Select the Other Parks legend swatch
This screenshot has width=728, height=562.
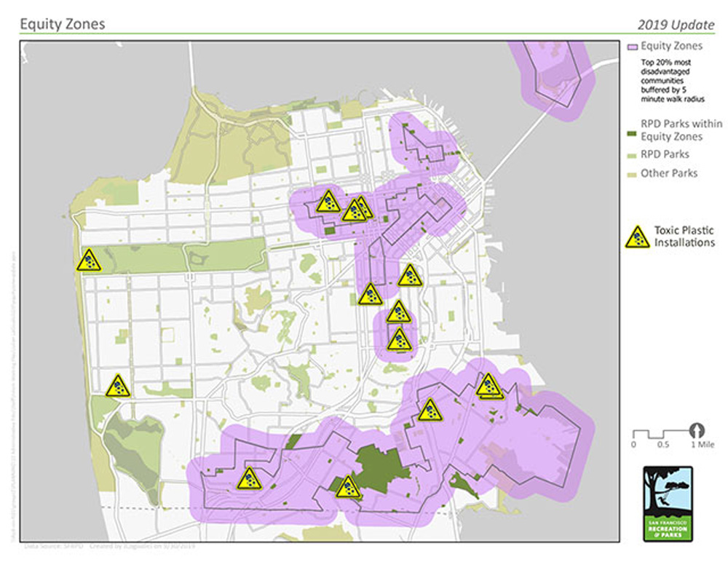[x=632, y=174]
